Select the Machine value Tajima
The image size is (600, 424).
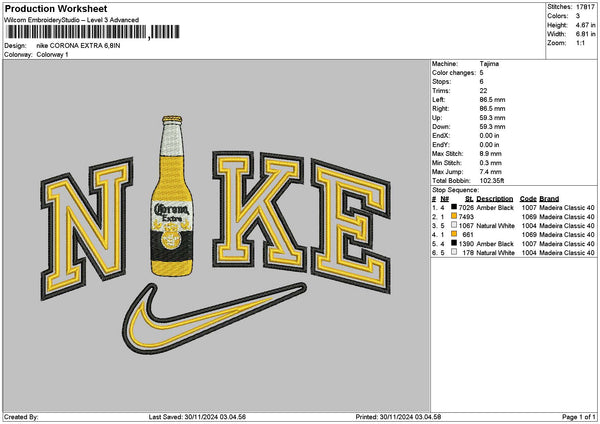489,64
